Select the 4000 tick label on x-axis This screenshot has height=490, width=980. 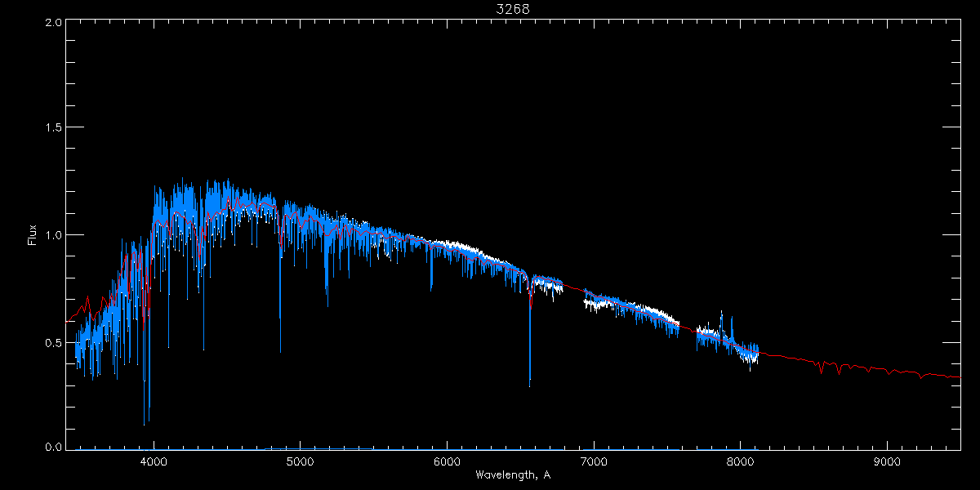[154, 461]
